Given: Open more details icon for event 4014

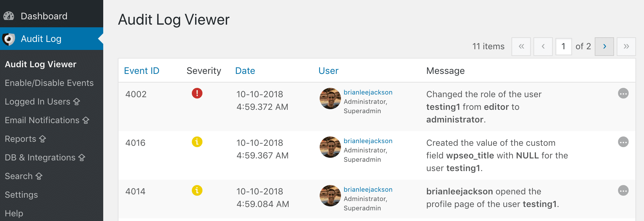Looking at the screenshot, I should [x=623, y=191].
